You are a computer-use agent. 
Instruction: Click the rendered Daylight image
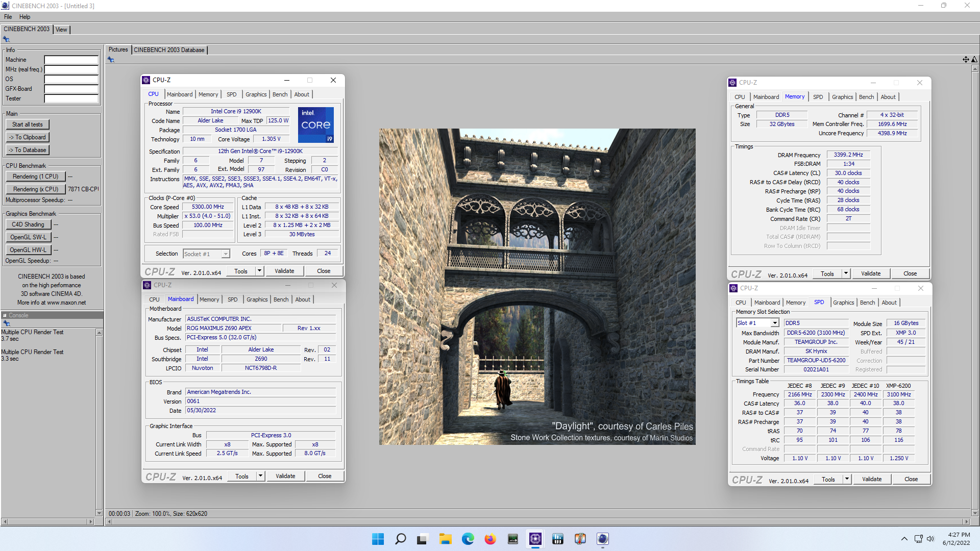tap(537, 287)
